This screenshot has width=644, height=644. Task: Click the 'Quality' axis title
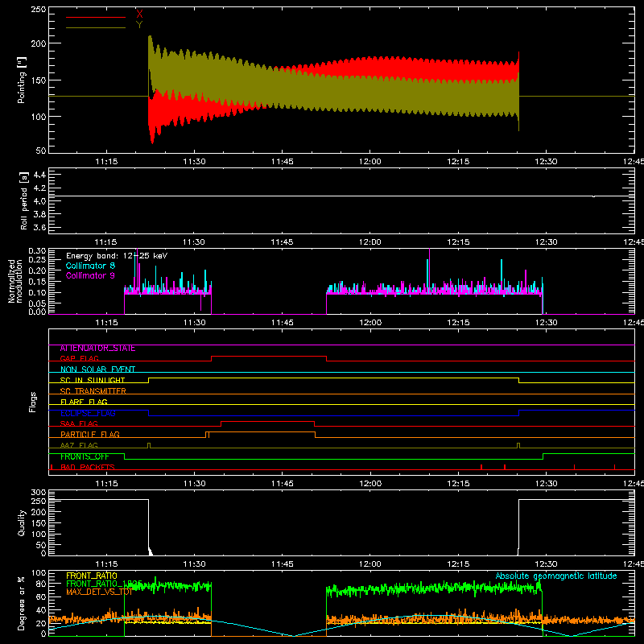pyautogui.click(x=22, y=522)
